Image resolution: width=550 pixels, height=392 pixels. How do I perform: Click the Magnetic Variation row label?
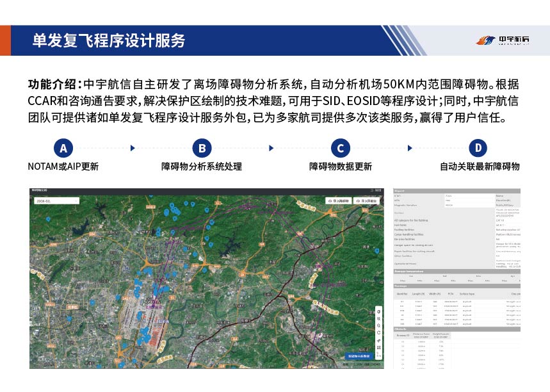[x=405, y=205]
